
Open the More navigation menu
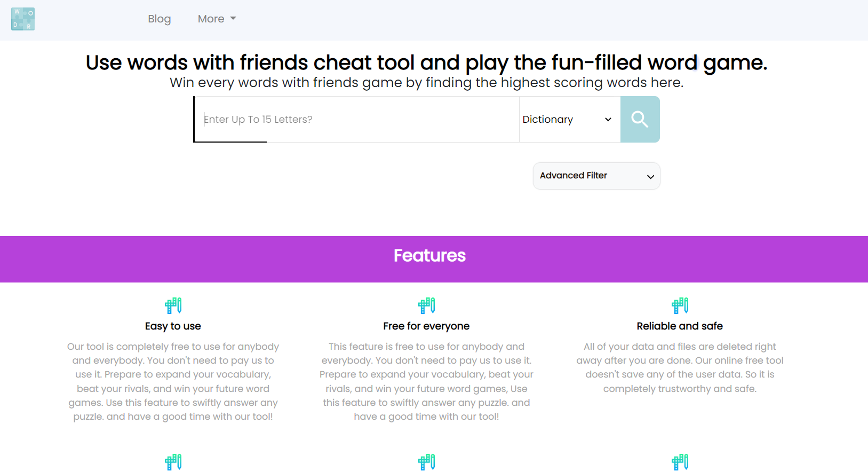tap(217, 19)
